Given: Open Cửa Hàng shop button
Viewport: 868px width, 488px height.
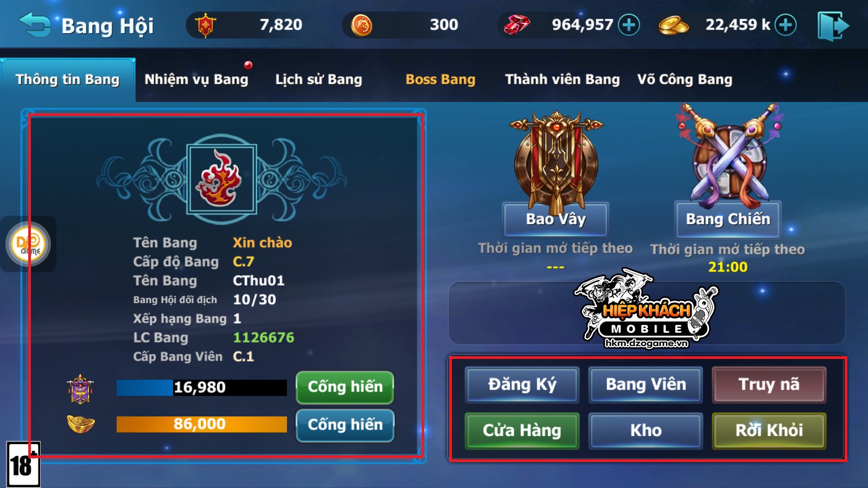Looking at the screenshot, I should (522, 431).
